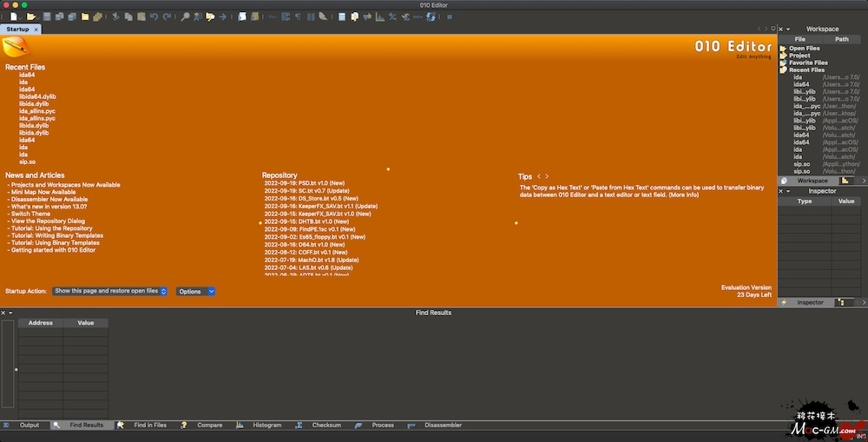Click the Cut scissors icon

[116, 16]
